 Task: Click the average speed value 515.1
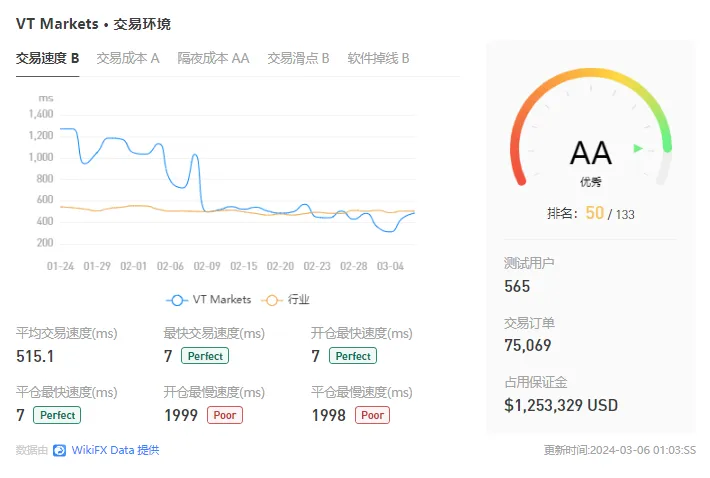[x=35, y=356]
